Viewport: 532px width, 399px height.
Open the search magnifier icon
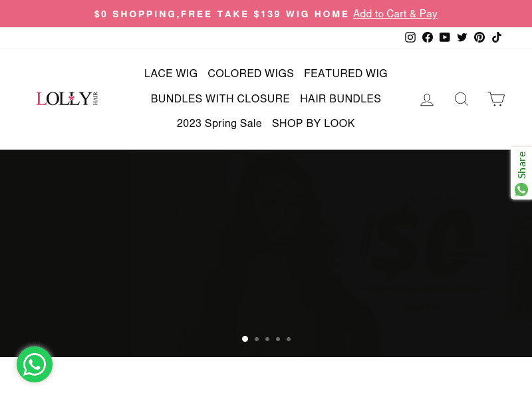coord(462,99)
